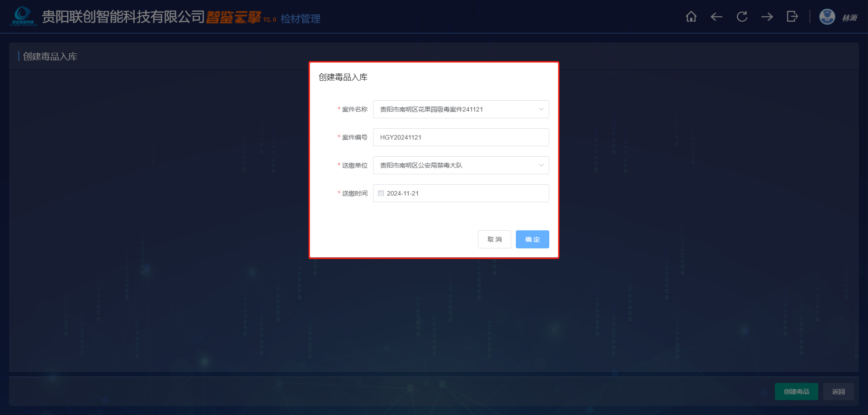868x415 pixels.
Task: Click the 创建毒品 green button
Action: coord(797,392)
